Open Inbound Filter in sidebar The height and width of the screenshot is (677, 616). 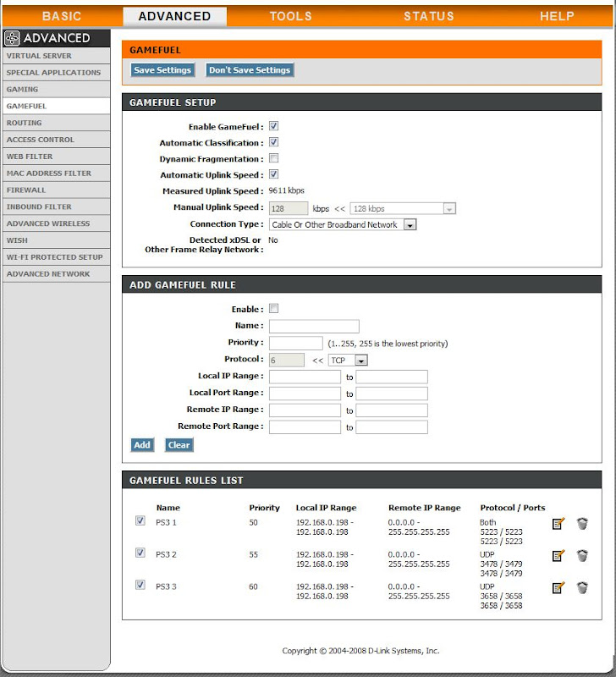coord(56,207)
